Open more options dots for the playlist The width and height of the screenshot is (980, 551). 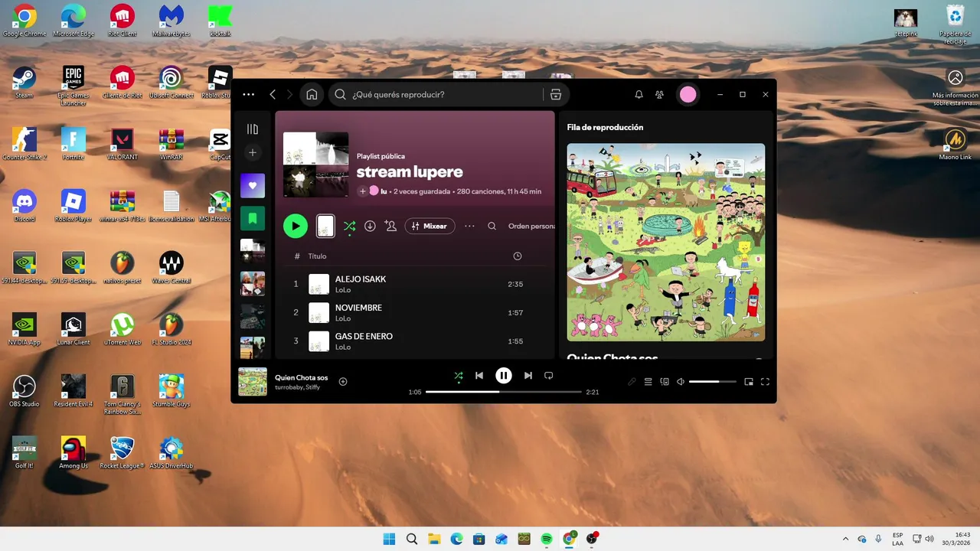(x=469, y=226)
